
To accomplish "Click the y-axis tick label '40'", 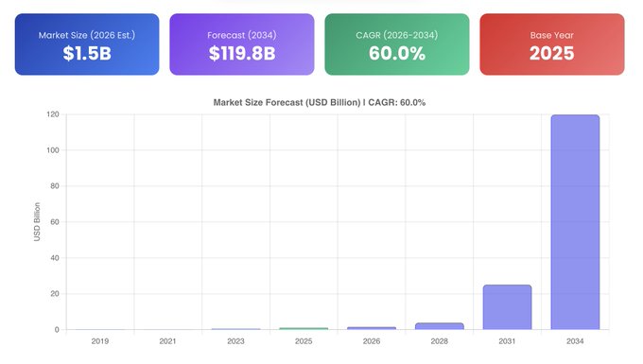I will pyautogui.click(x=55, y=258).
